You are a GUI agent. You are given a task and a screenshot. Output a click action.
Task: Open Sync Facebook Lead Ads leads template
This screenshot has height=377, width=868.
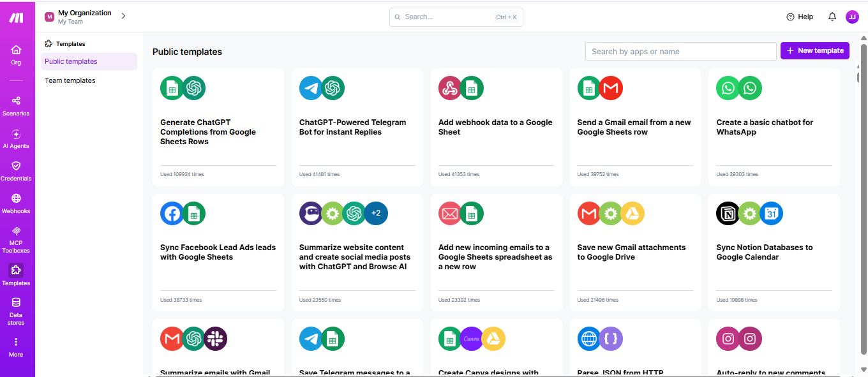click(218, 253)
